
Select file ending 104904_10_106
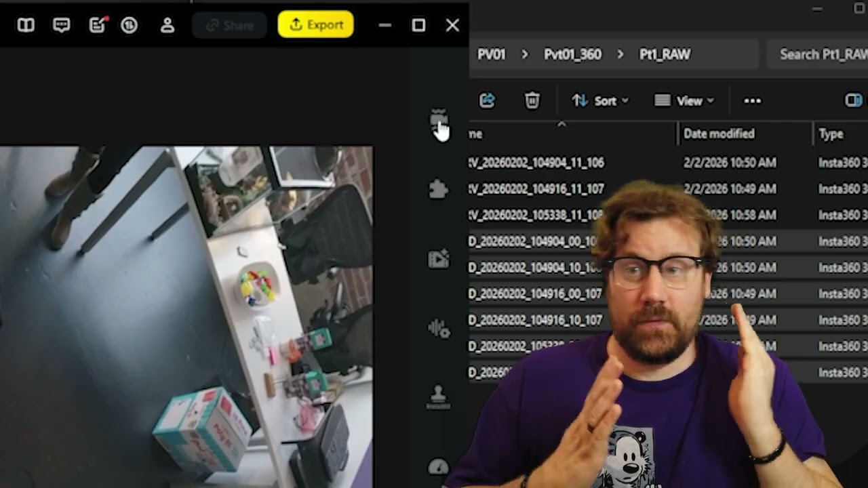532,268
